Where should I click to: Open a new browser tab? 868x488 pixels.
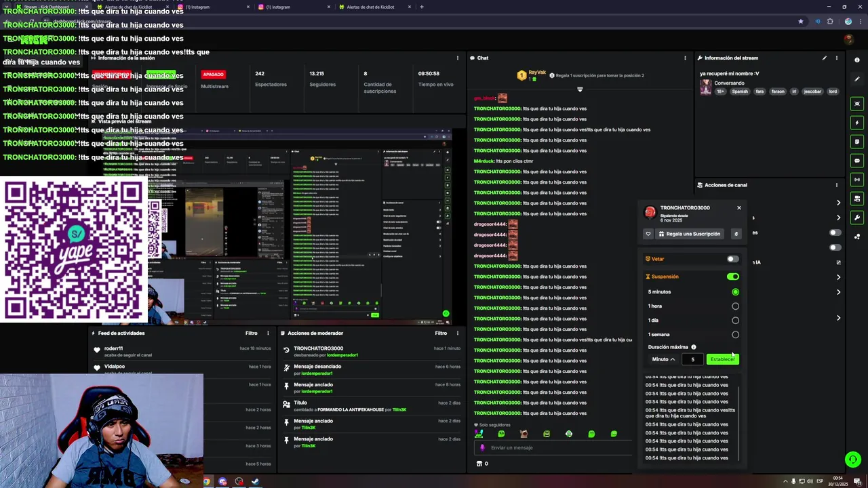(x=422, y=7)
